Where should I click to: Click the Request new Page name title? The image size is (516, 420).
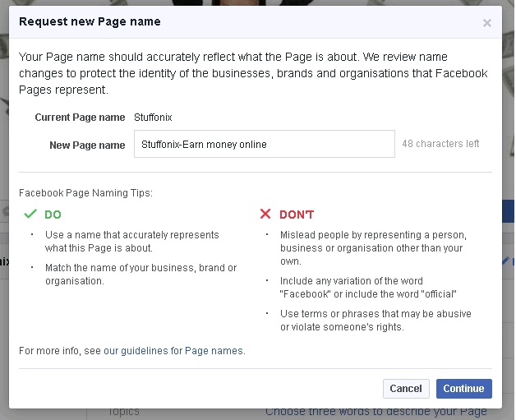90,21
